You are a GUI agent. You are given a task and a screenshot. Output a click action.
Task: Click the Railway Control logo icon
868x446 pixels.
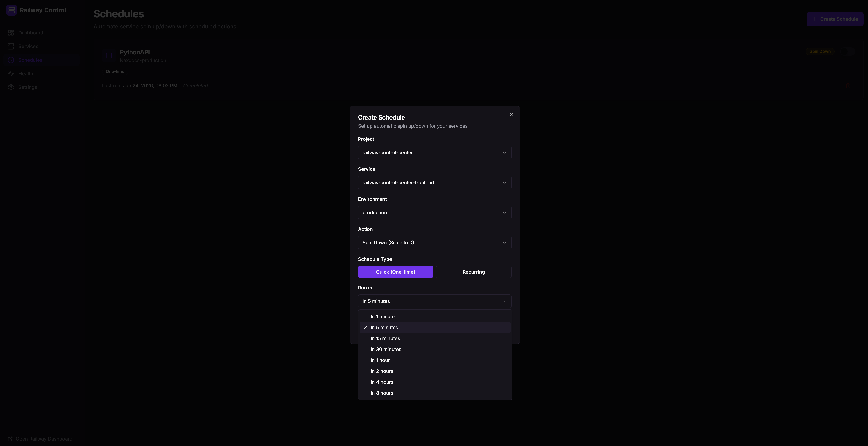[11, 10]
